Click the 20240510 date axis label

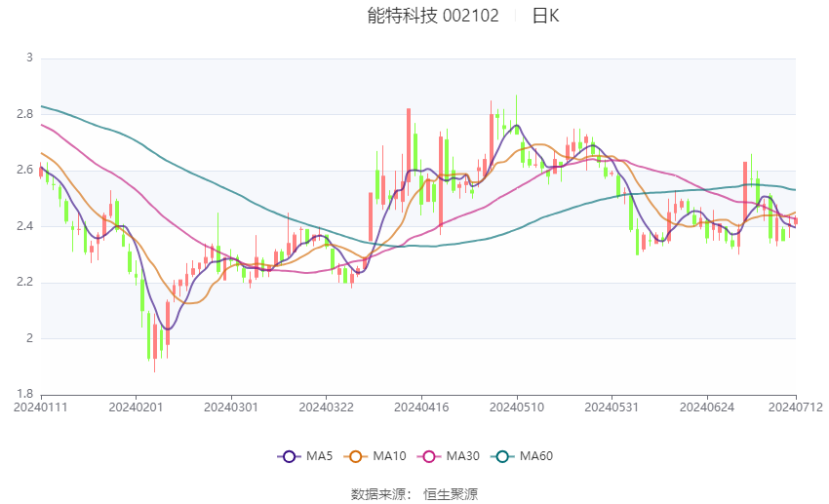(x=517, y=407)
